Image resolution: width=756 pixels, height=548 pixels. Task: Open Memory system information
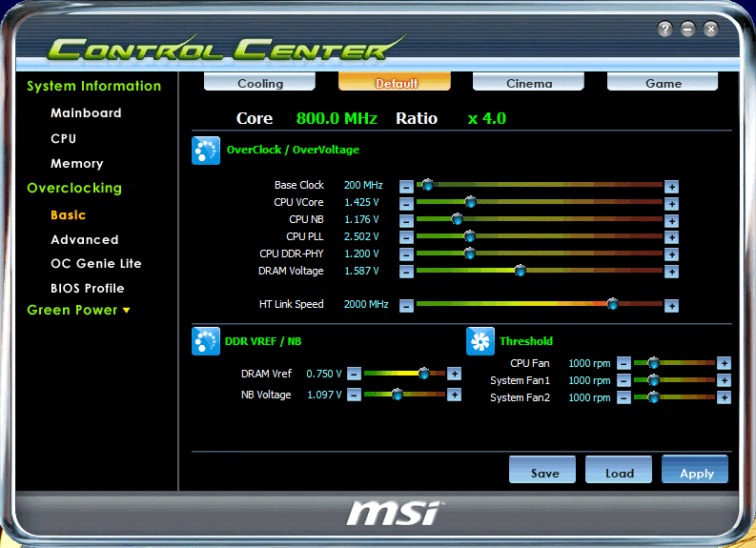click(77, 164)
